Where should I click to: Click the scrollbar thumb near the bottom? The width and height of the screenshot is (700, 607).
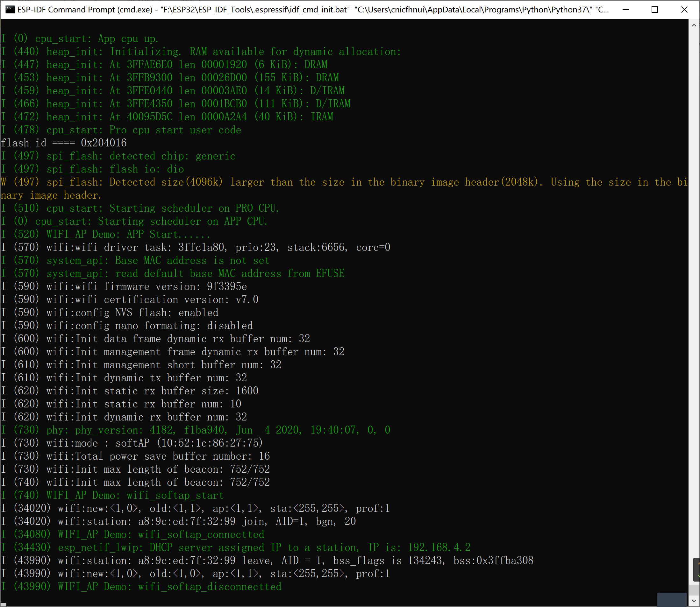(x=694, y=590)
